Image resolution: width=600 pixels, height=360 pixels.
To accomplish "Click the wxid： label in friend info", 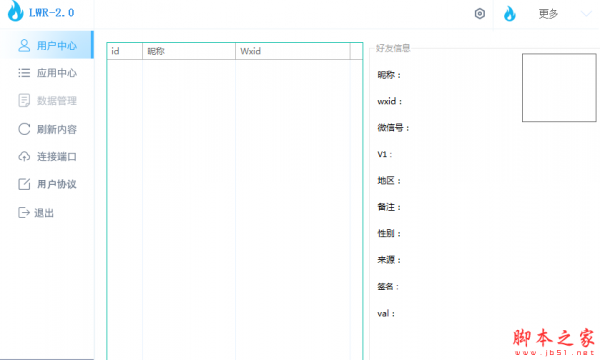I will click(x=390, y=101).
